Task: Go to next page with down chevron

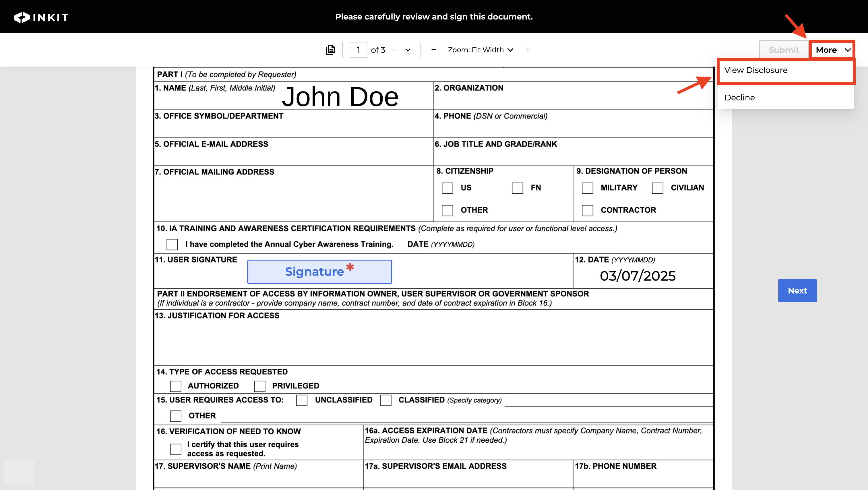Action: point(408,50)
